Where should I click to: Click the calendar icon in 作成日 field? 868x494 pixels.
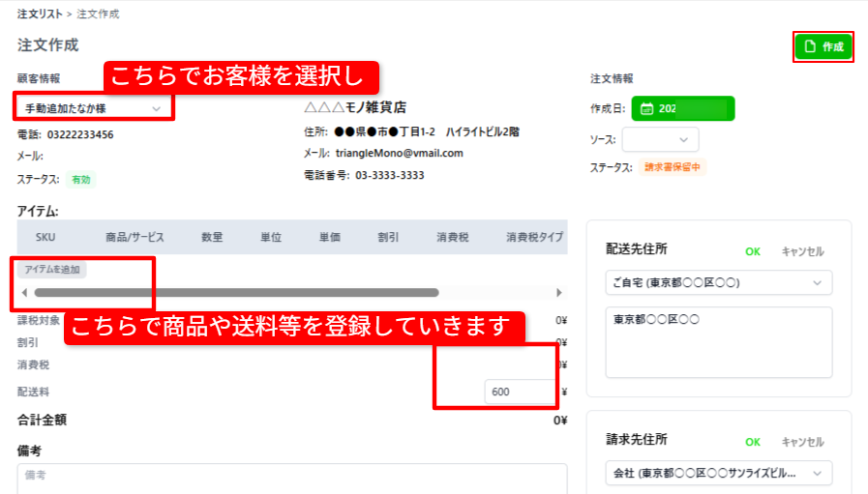(646, 108)
